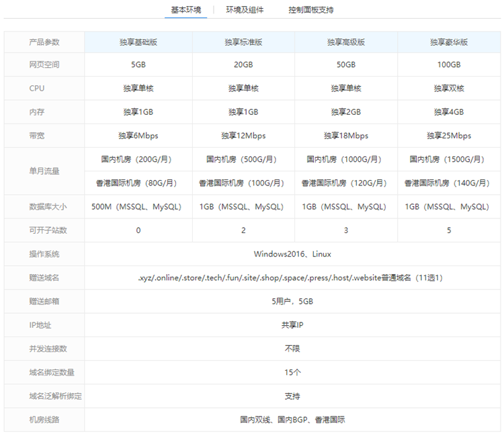Select the 500M（MSSQL、MySQL）database cell
504x438 pixels.
pyautogui.click(x=138, y=207)
